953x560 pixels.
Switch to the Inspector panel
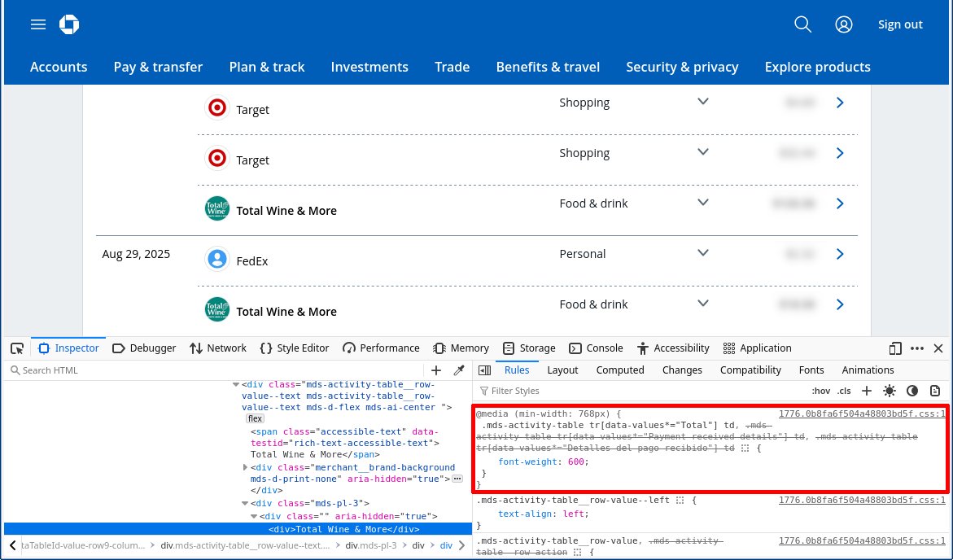(x=68, y=348)
